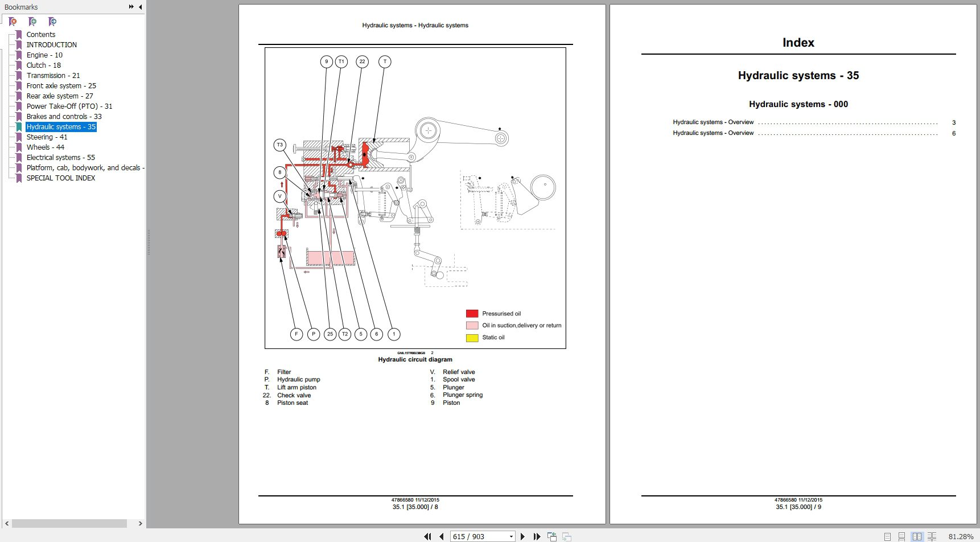Go to the next page
Viewport: 980px width, 542px height.
[522, 536]
